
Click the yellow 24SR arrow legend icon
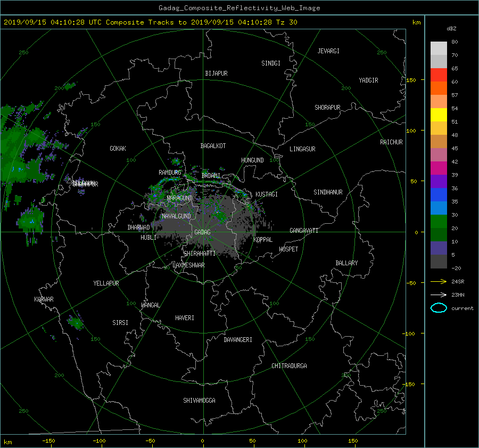439,281
